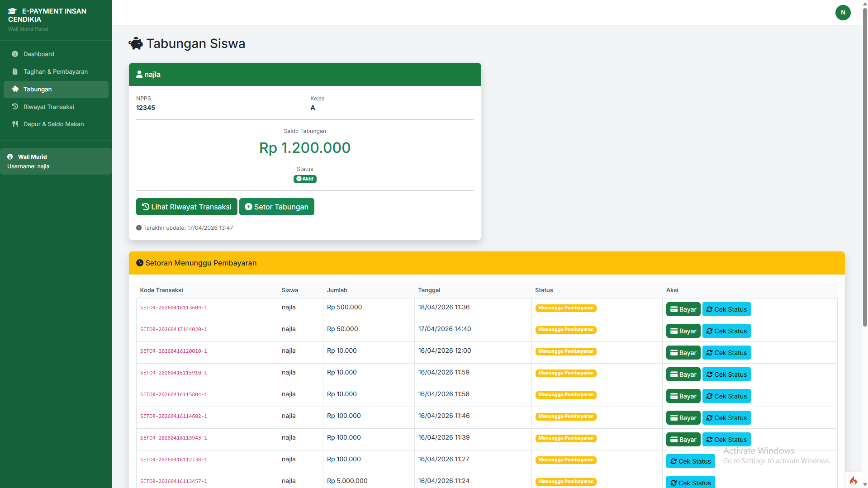Image resolution: width=868 pixels, height=488 pixels.
Task: Click the Tanggal column header
Action: pos(429,290)
